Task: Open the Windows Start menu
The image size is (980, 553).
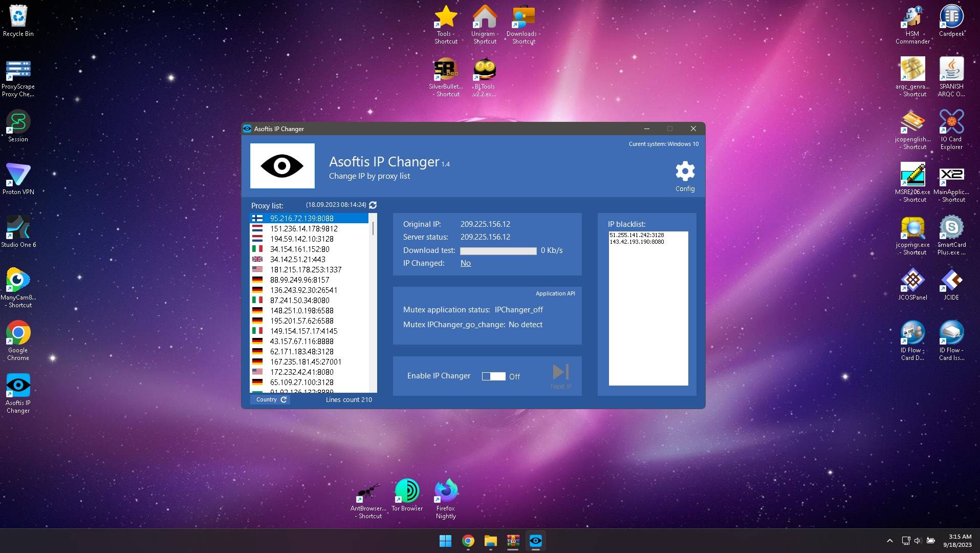Action: 445,541
